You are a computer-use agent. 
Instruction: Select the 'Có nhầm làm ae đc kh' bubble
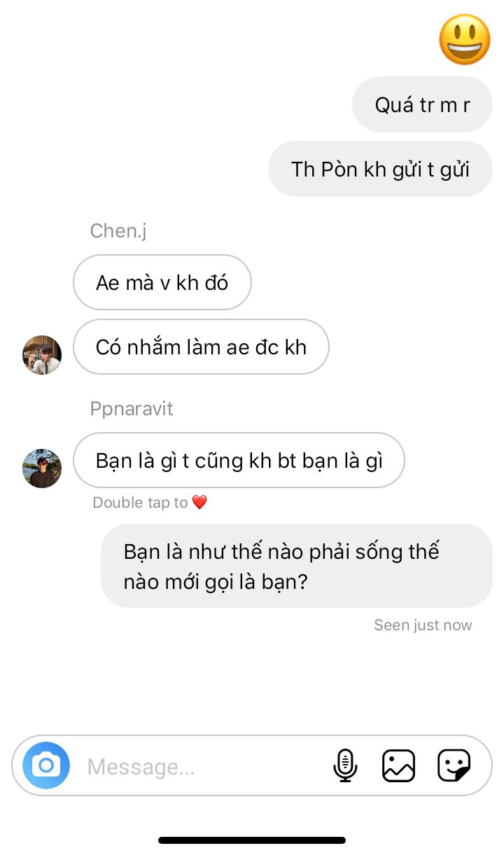coord(201,347)
